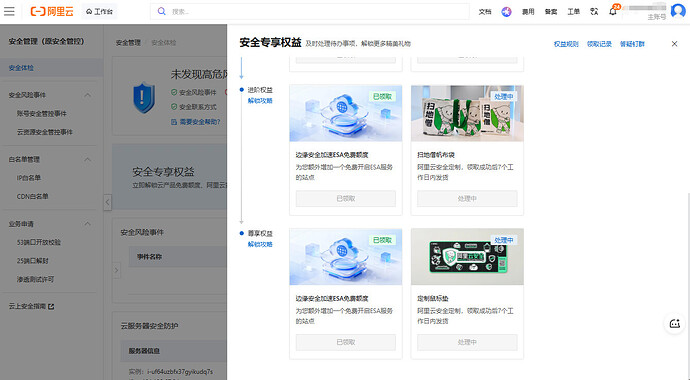Open the 文档 menu in top bar

485,12
